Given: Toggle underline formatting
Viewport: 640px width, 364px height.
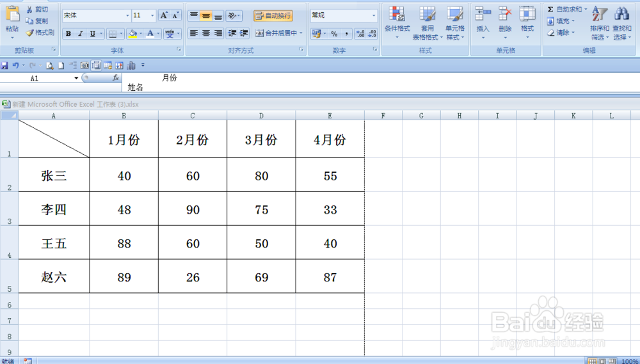Looking at the screenshot, I should (x=93, y=34).
